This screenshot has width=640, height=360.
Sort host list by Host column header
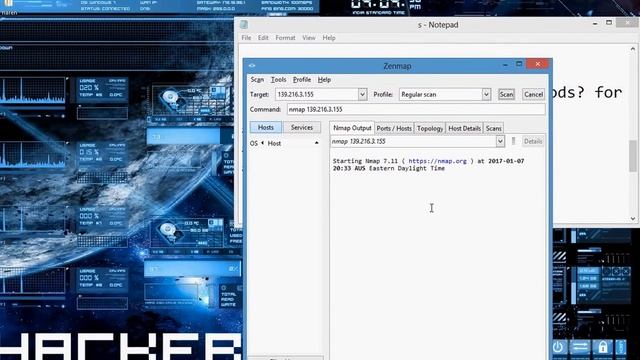point(274,143)
